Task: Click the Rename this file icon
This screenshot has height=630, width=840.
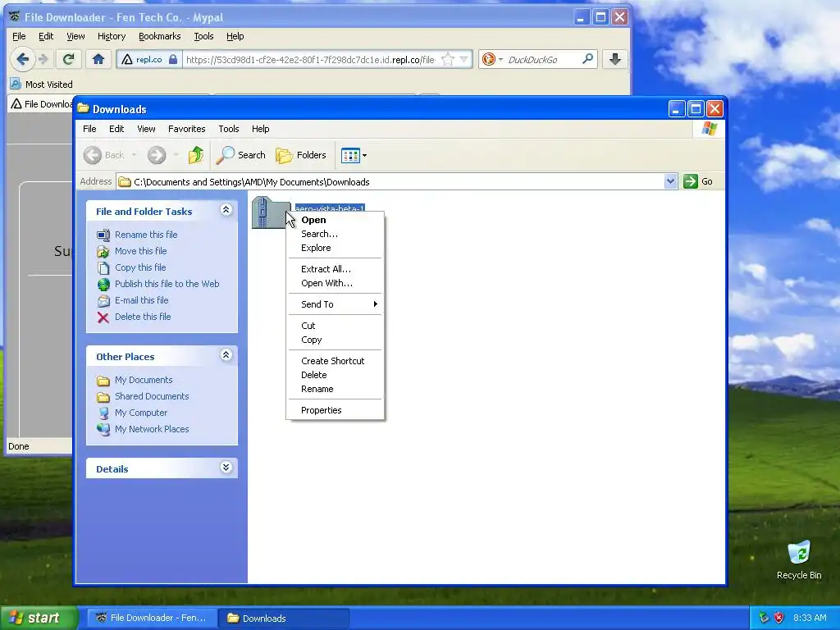Action: [103, 235]
